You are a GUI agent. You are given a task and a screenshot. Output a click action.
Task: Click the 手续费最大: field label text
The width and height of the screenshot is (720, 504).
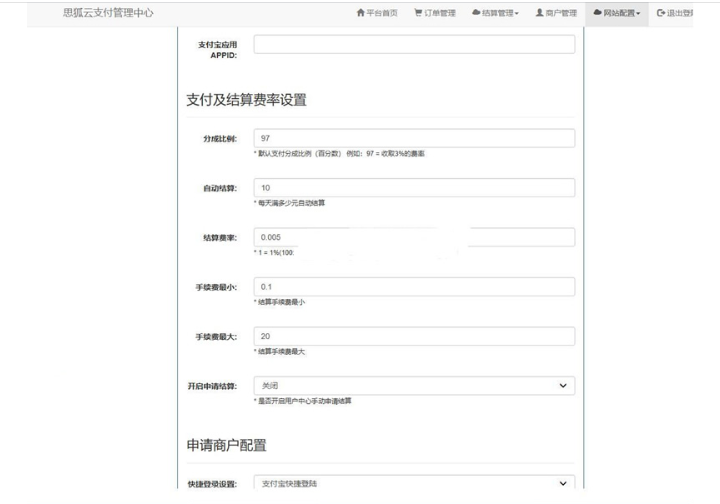215,337
